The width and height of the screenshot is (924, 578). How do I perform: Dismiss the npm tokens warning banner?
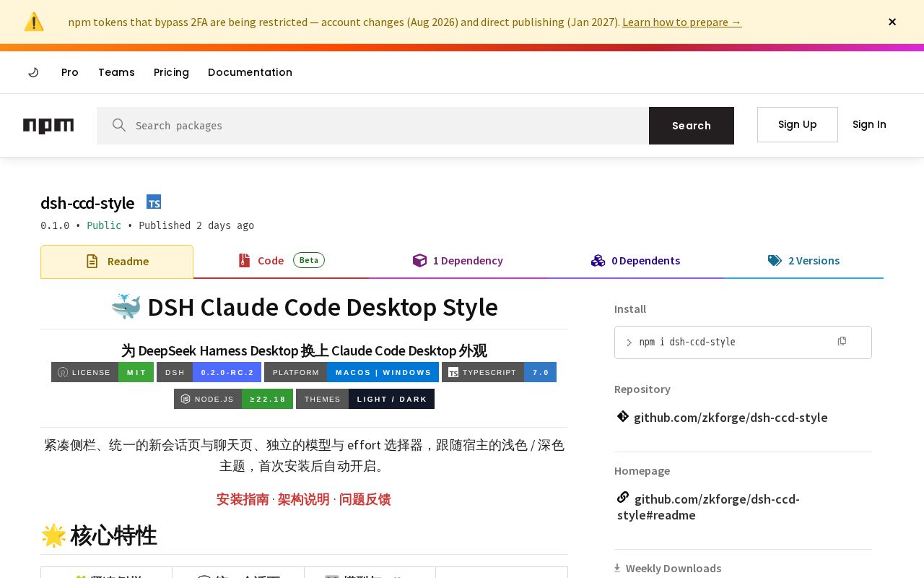pos(892,22)
